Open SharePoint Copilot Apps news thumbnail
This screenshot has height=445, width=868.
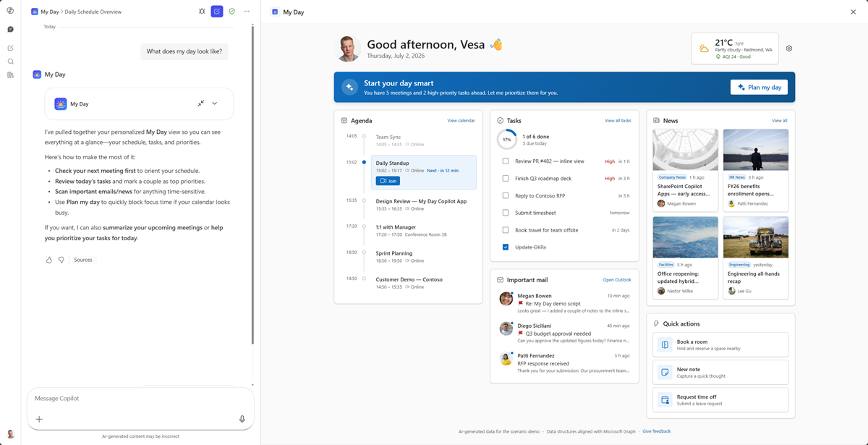click(x=685, y=151)
